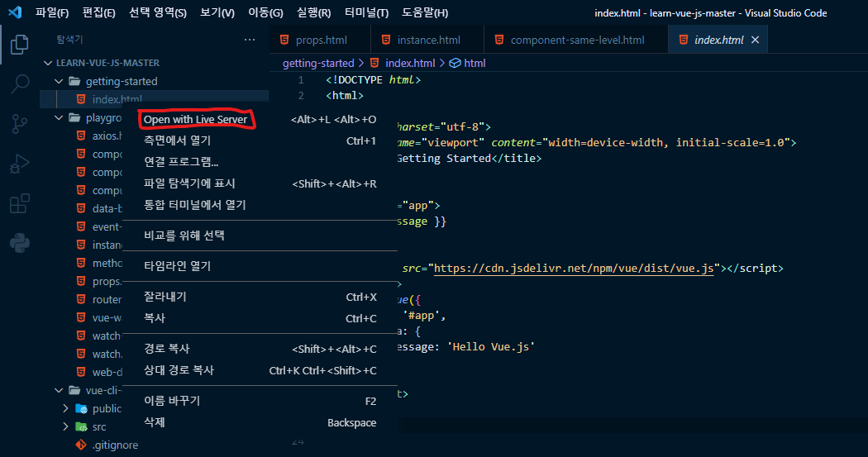Open the Search view icon
This screenshot has width=868, height=457.
[x=20, y=83]
